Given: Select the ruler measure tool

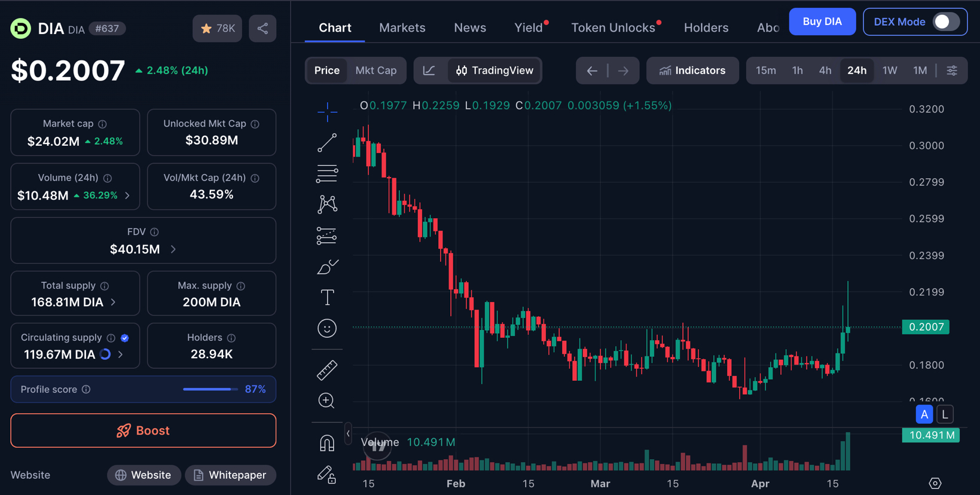Looking at the screenshot, I should pos(327,370).
